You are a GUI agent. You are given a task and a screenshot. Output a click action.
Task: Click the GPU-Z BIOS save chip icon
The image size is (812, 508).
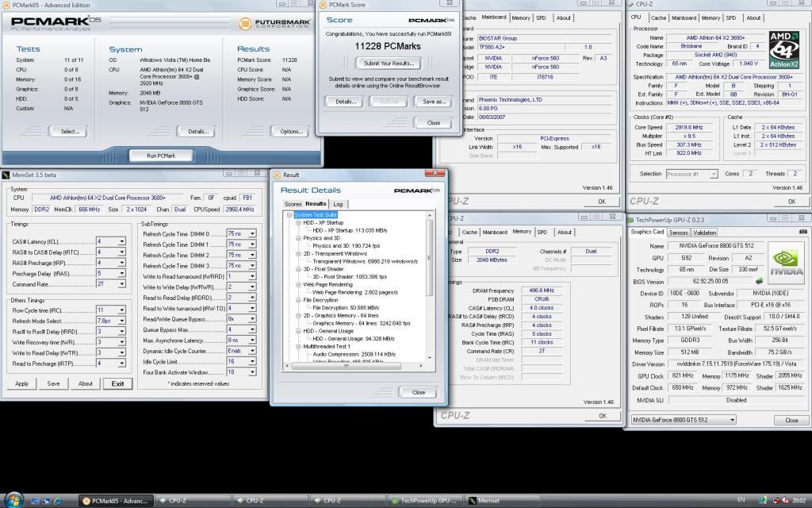point(759,281)
